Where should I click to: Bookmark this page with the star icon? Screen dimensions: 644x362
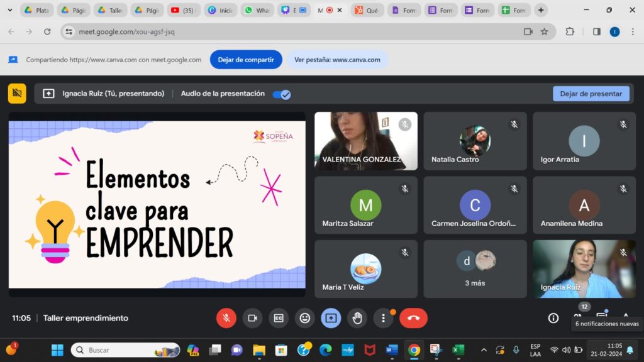[545, 31]
